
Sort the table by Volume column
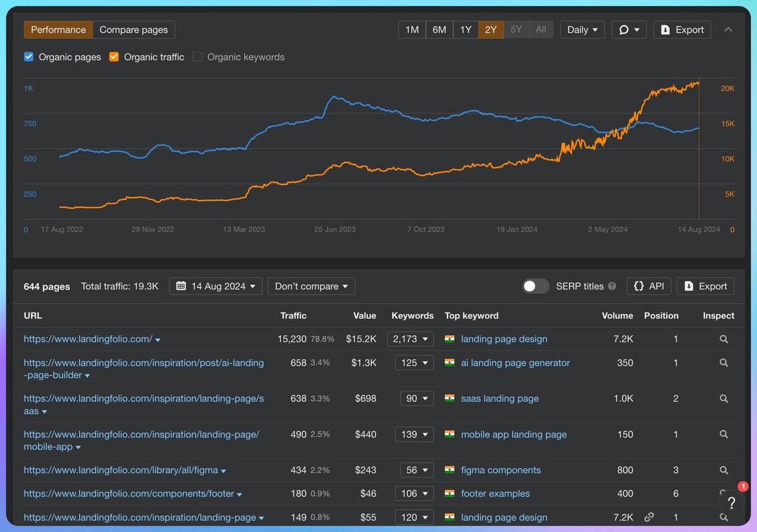click(x=618, y=316)
